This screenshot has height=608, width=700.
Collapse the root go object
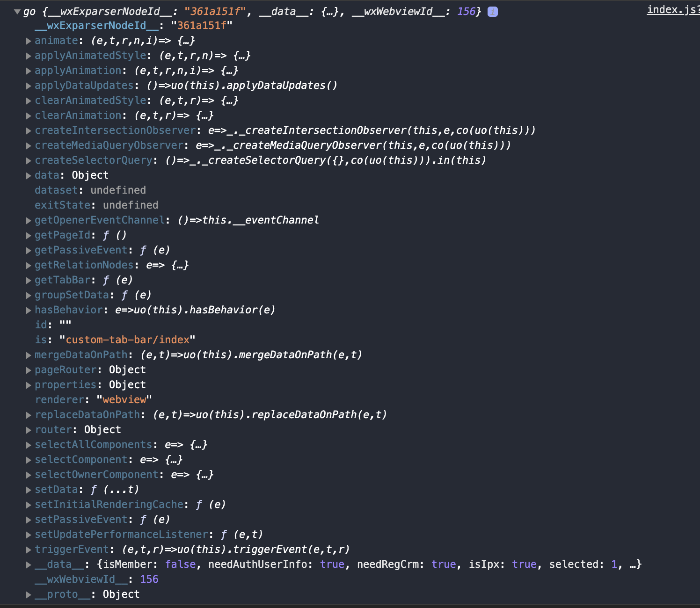(x=17, y=12)
